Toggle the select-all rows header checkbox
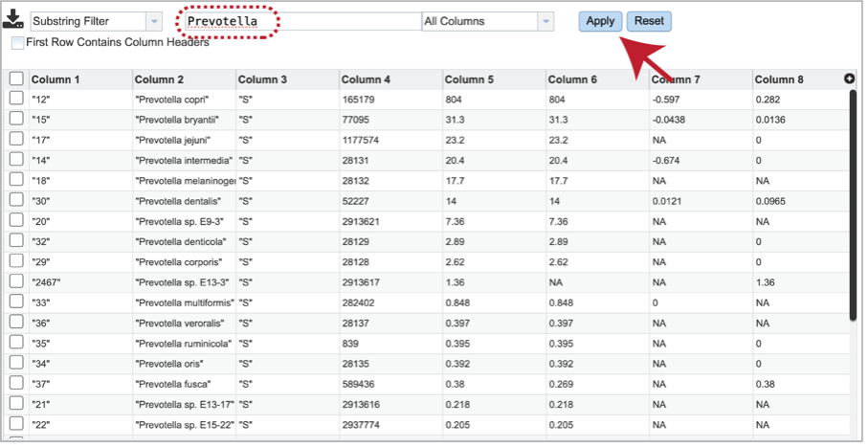868x447 pixels. coord(16,79)
